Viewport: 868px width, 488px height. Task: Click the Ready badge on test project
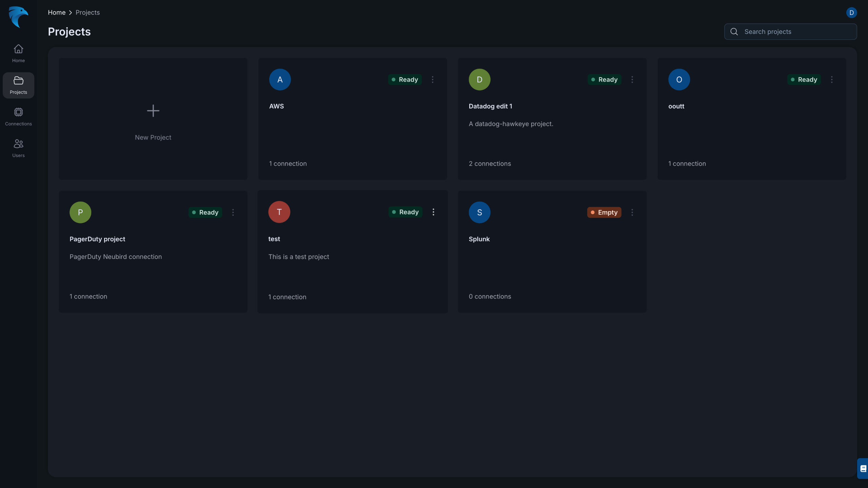point(405,212)
